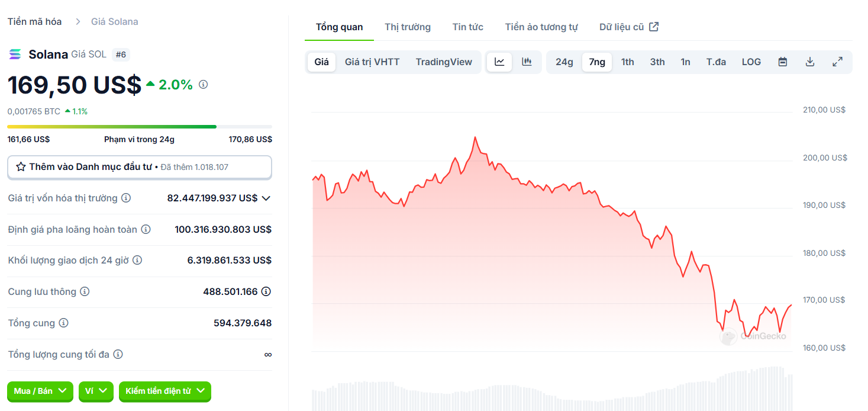Open the calendar date range icon
The width and height of the screenshot is (868, 411).
click(x=782, y=61)
